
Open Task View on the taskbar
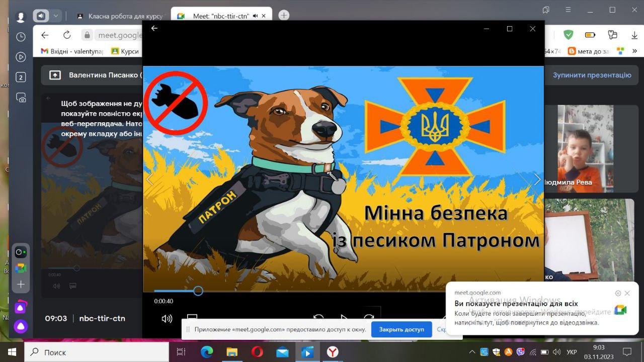pos(181,352)
